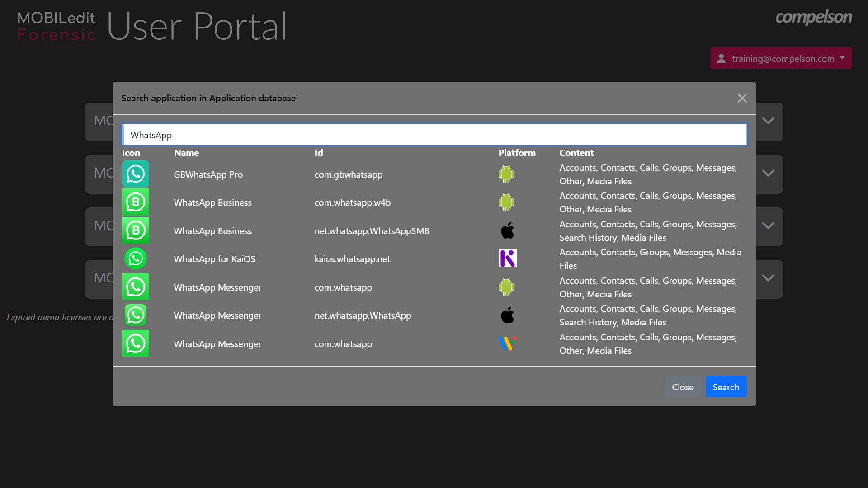Click the Platform column header

point(517,153)
